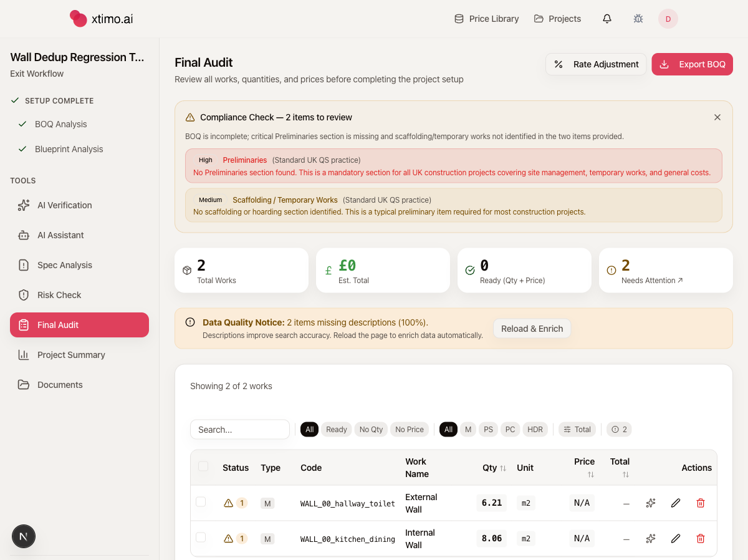Screen dimensions: 748x560
Task: Tick the checkbox for WALL_00_hallway_toilet
Action: (201, 501)
